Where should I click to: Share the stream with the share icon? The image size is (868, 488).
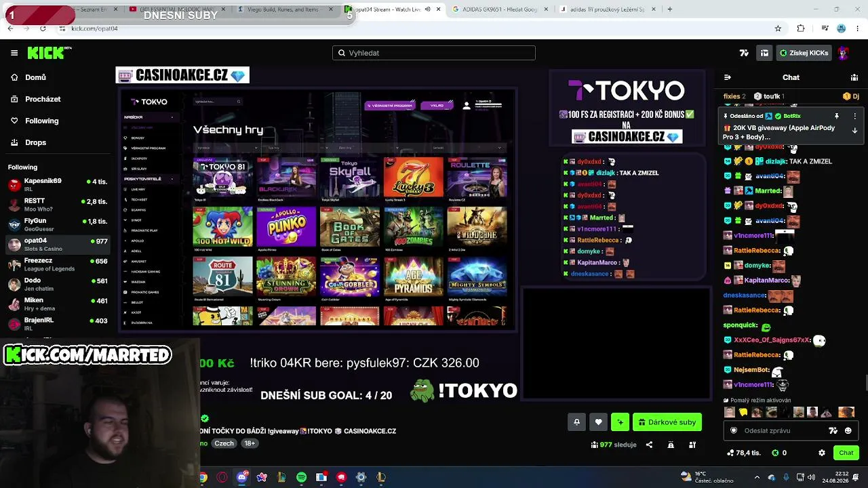(x=649, y=445)
